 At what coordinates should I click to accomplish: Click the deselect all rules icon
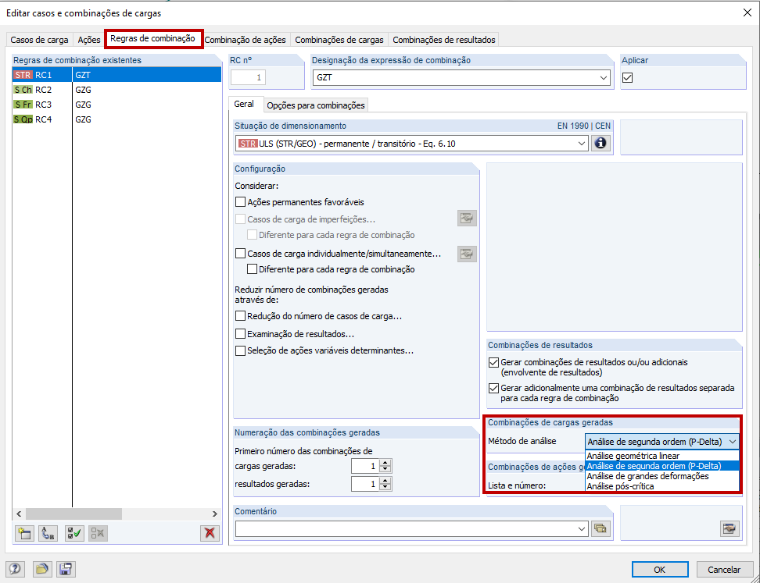[x=97, y=534]
